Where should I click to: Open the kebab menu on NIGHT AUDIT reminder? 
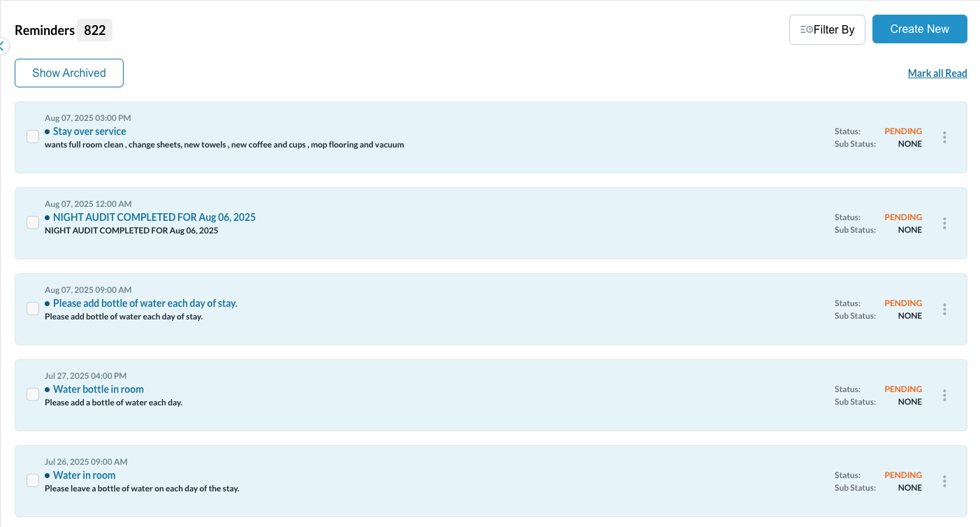944,223
